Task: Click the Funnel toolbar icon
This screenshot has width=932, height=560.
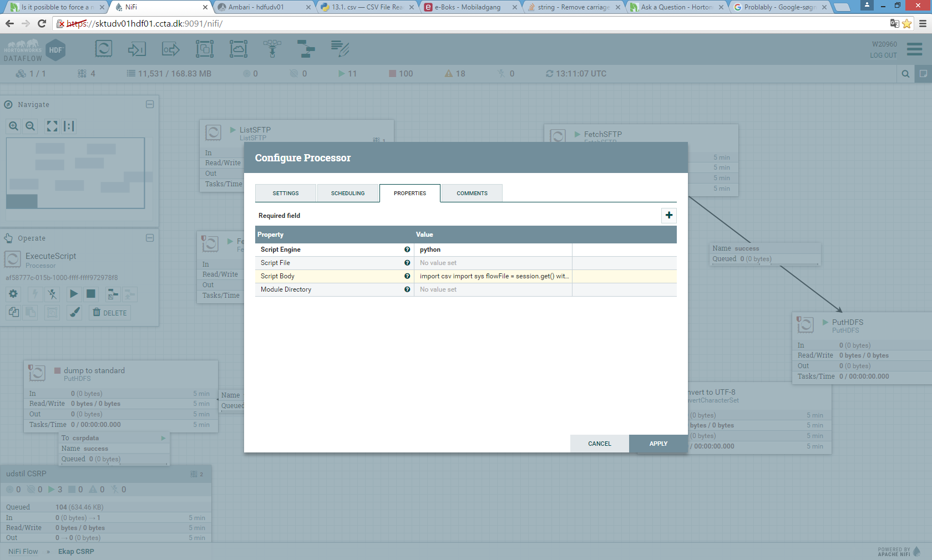Action: point(272,48)
